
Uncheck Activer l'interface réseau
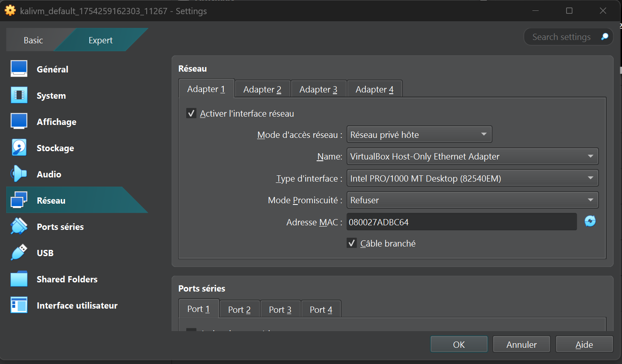[x=191, y=113]
